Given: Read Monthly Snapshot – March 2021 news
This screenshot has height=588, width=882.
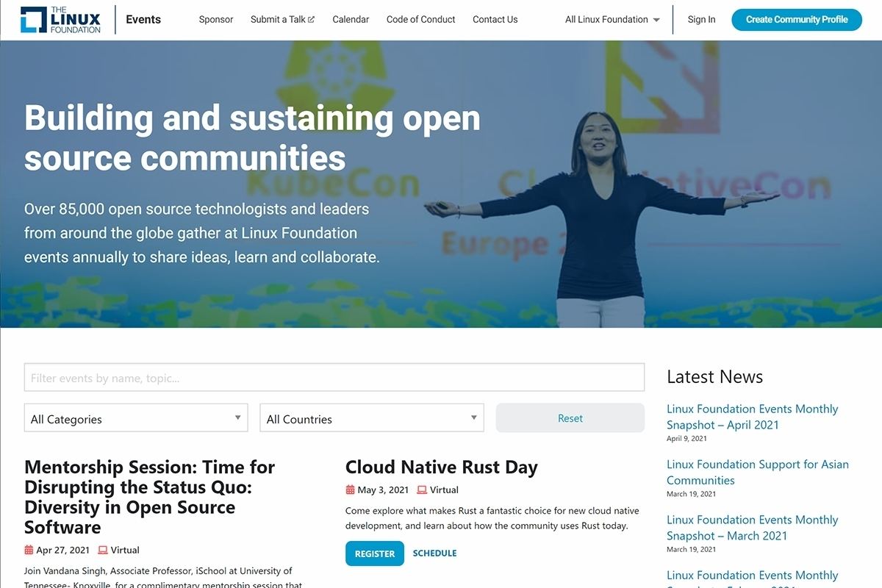Looking at the screenshot, I should click(x=753, y=528).
